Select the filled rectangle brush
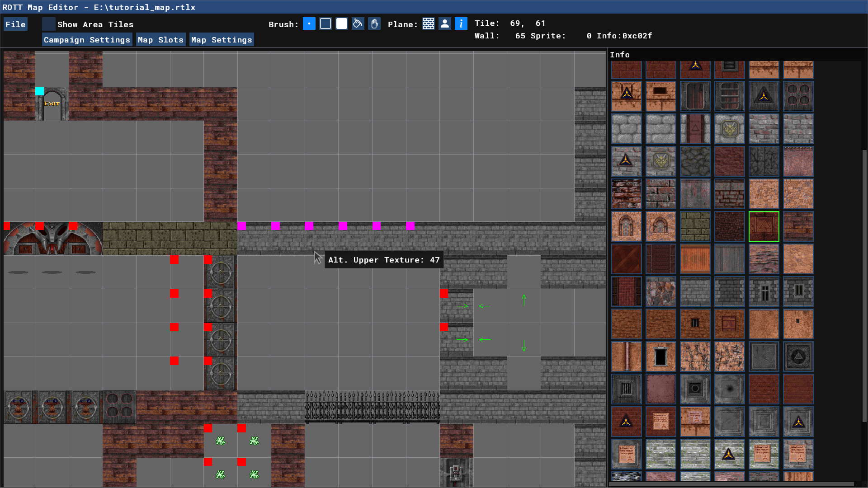Viewport: 868px width, 488px height. click(342, 24)
